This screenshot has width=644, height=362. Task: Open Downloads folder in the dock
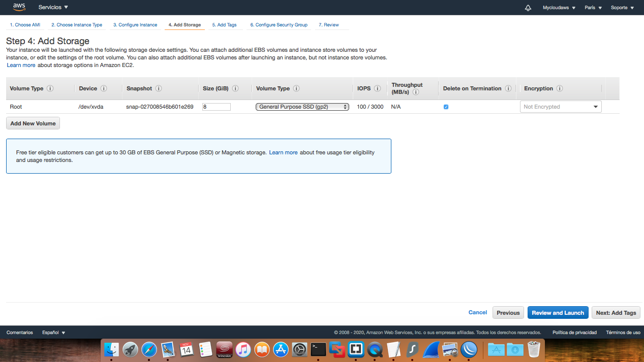tap(515, 349)
